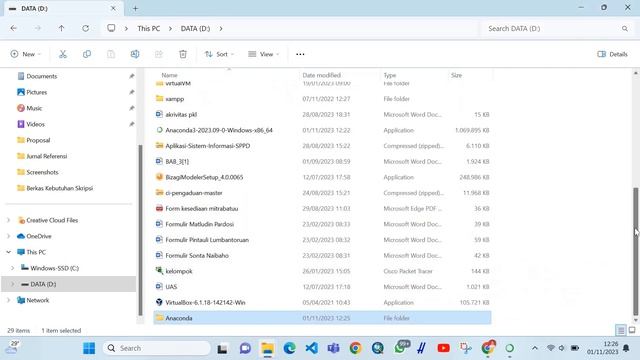Switch to large thumbnails view icon

[x=632, y=330]
